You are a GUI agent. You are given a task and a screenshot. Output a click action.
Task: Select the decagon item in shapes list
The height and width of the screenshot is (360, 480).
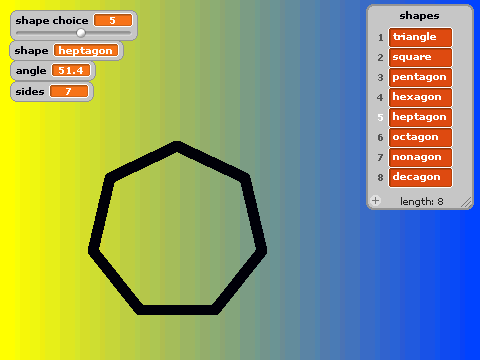pos(420,177)
